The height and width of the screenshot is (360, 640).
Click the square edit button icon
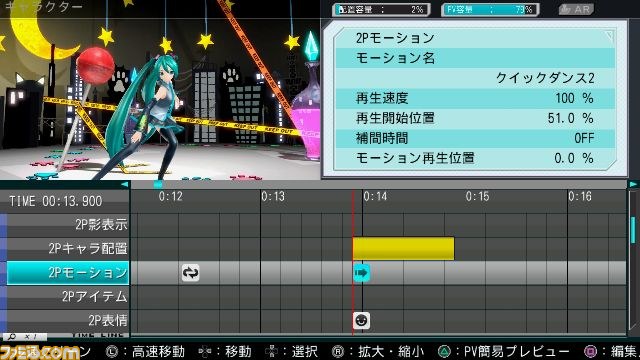click(x=590, y=351)
